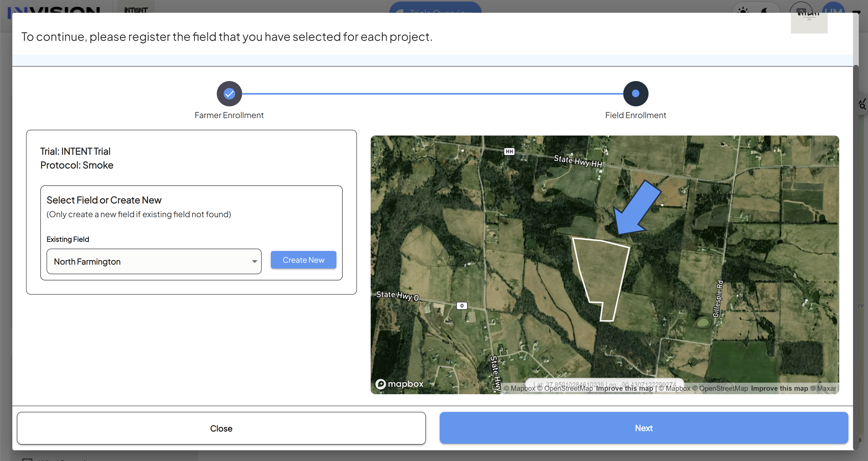Viewport: 868px width, 461px height.
Task: Click the Mapbox logo on map
Action: coord(399,384)
